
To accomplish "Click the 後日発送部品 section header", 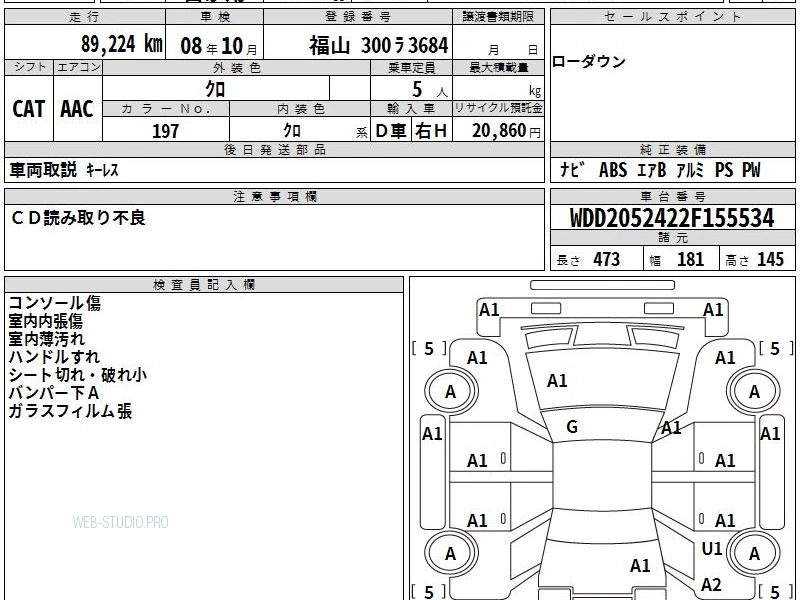I will 274,149.
